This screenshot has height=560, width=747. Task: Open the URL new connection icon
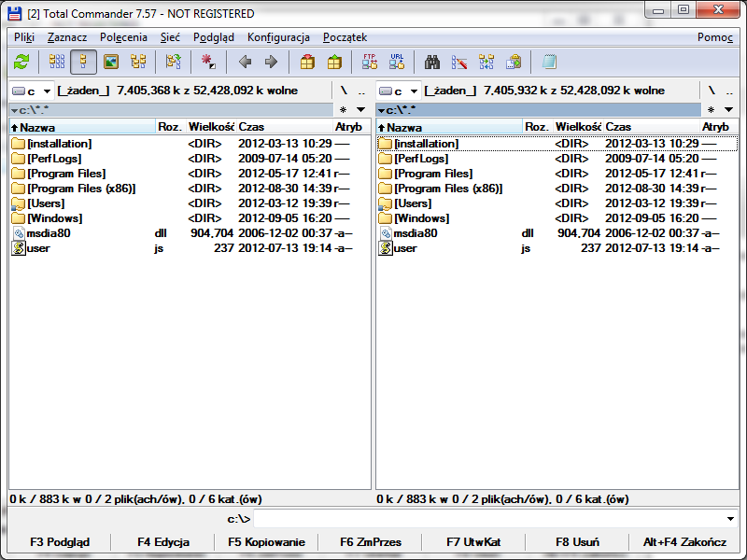[397, 62]
